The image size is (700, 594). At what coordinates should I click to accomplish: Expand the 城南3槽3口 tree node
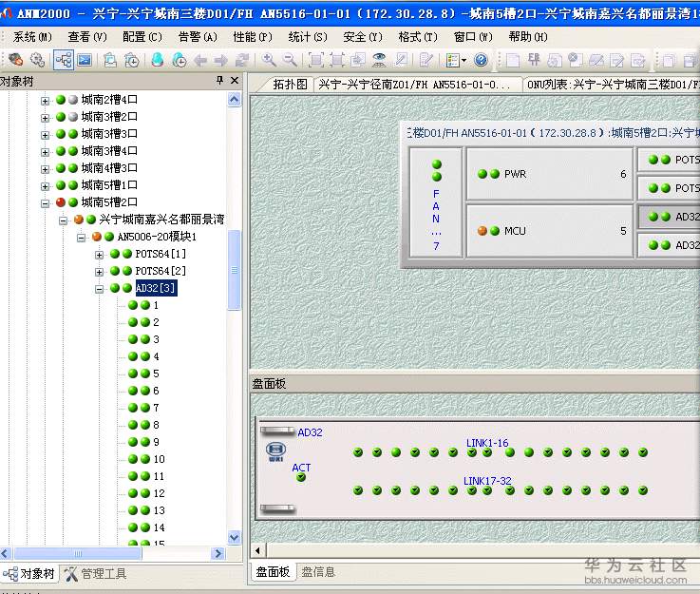pyautogui.click(x=45, y=135)
